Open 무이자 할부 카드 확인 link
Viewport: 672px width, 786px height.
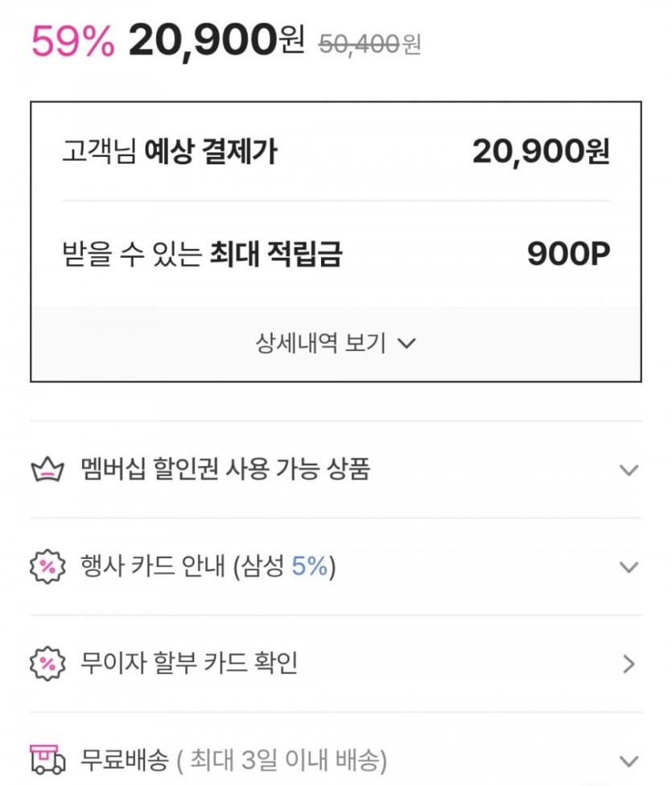(x=189, y=664)
